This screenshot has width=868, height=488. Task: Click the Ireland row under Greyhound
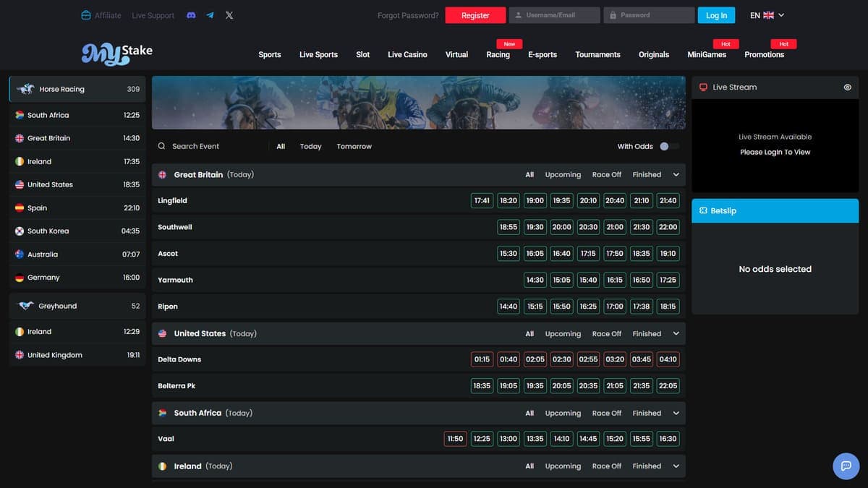coord(77,332)
